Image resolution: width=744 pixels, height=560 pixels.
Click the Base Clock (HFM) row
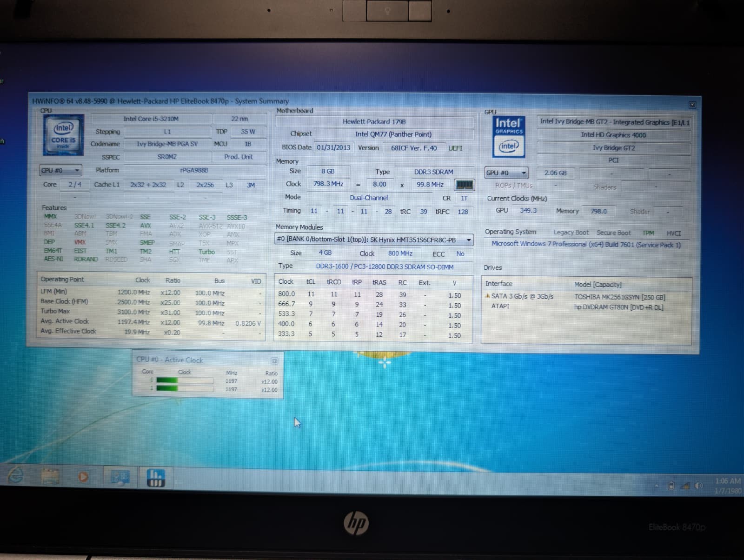pos(151,302)
